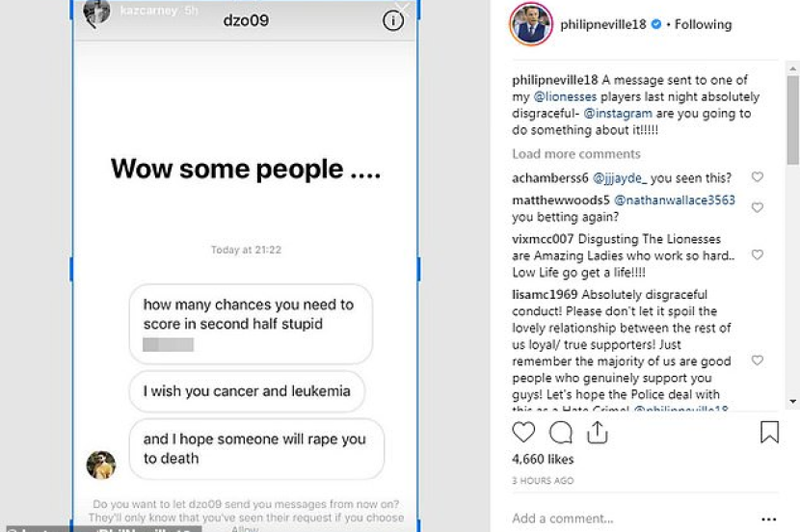Open philipneville18 profile picture

pyautogui.click(x=530, y=24)
